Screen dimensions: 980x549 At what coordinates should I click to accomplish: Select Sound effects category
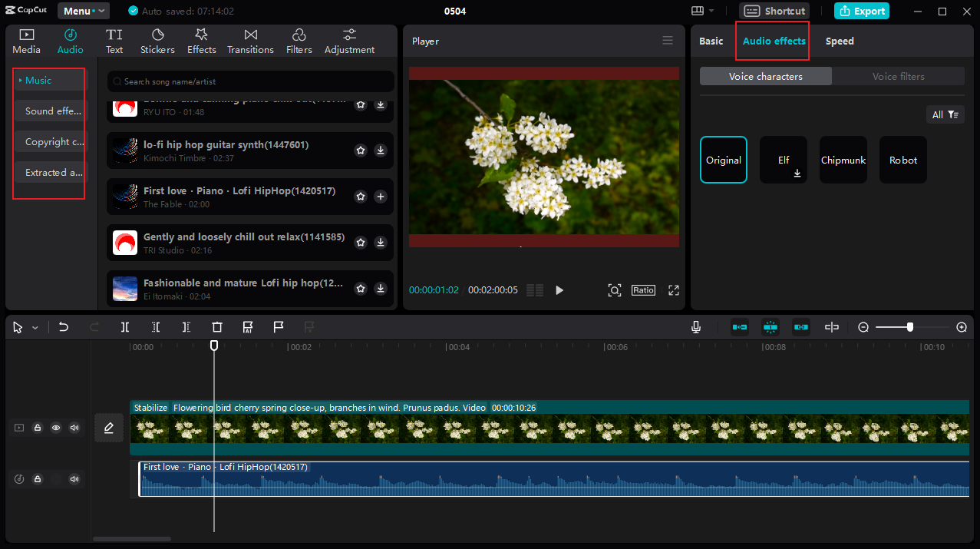pos(50,111)
